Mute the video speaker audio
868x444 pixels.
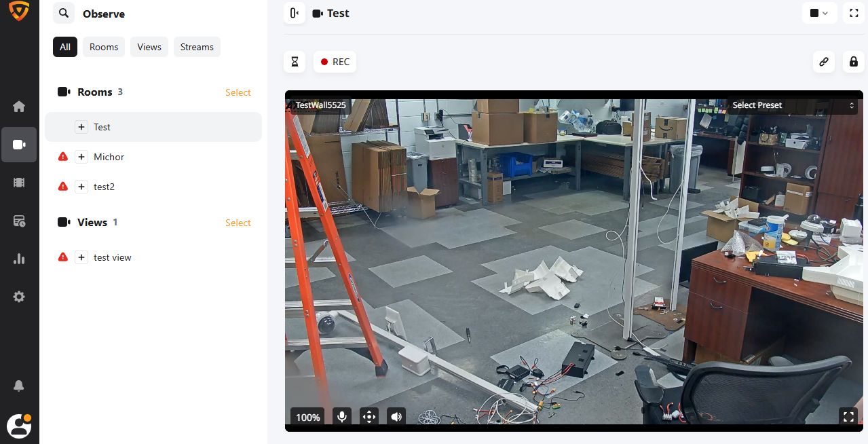[396, 417]
